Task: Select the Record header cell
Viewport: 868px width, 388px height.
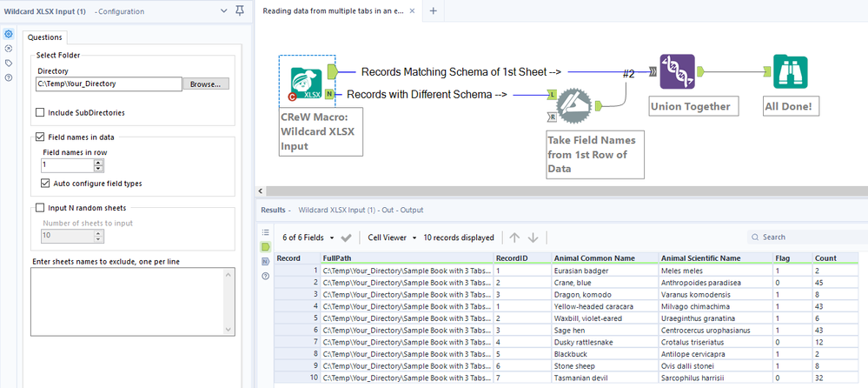Action: point(296,258)
